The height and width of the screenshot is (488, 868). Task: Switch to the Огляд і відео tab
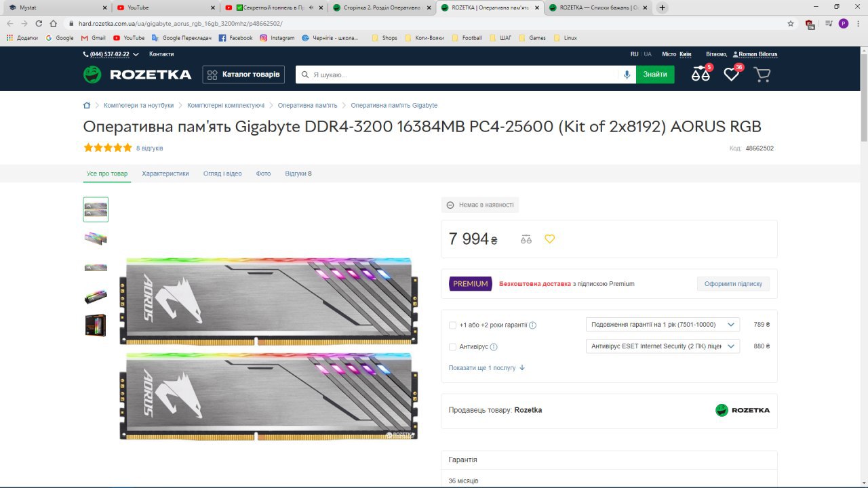(222, 174)
